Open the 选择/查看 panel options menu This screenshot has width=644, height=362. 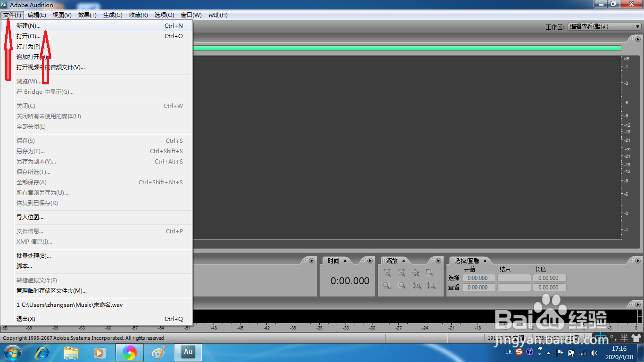637,261
